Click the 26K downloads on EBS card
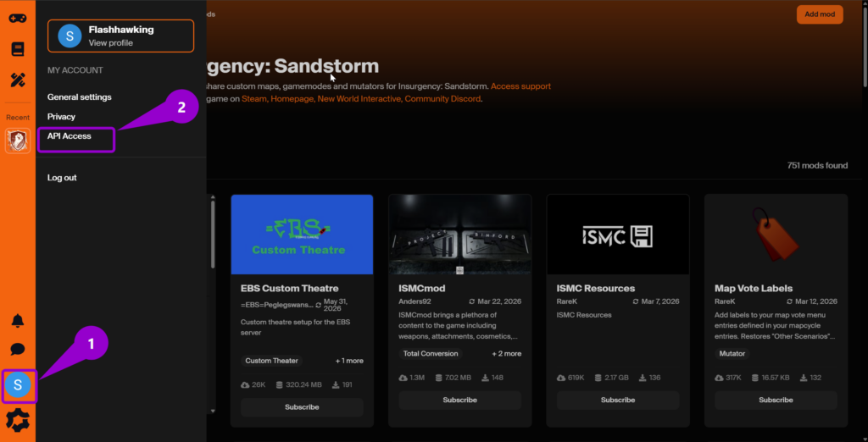Image resolution: width=868 pixels, height=442 pixels. (253, 385)
